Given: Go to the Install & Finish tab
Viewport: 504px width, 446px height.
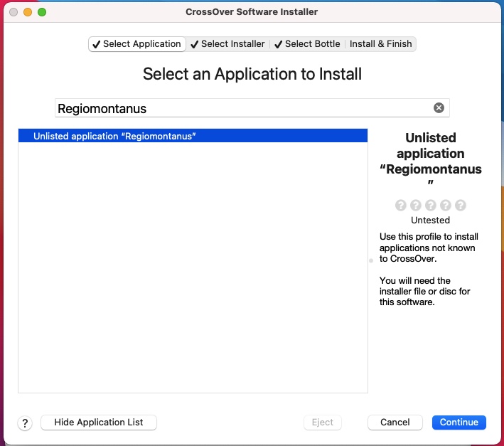Looking at the screenshot, I should point(380,44).
